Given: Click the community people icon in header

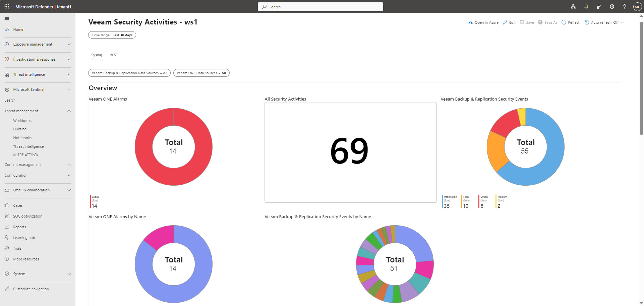Looking at the screenshot, I should 599,7.
